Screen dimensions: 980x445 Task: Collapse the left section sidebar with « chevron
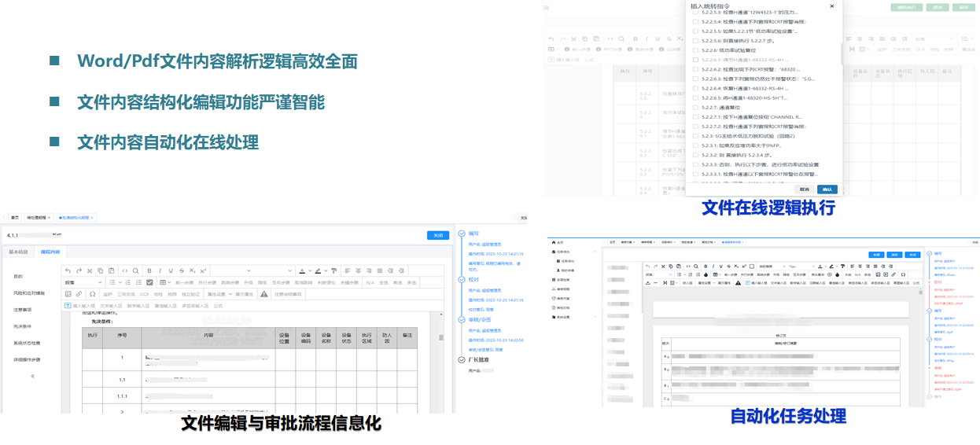click(x=32, y=376)
